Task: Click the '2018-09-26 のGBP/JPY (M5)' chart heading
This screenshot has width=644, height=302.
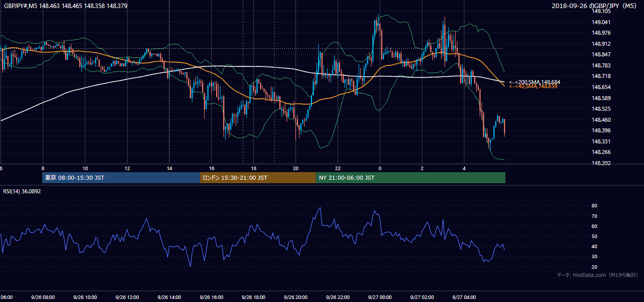Action: tap(595, 6)
